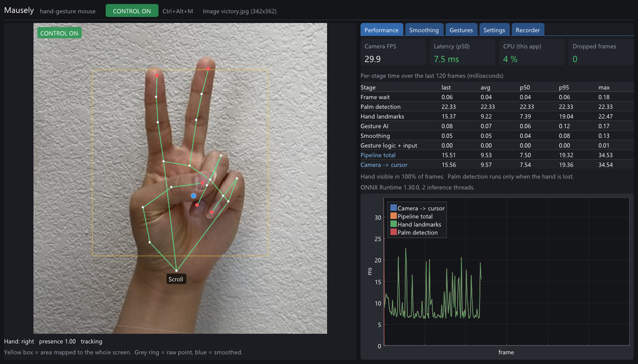Open the Performance tab
This screenshot has height=364, width=638.
(382, 30)
